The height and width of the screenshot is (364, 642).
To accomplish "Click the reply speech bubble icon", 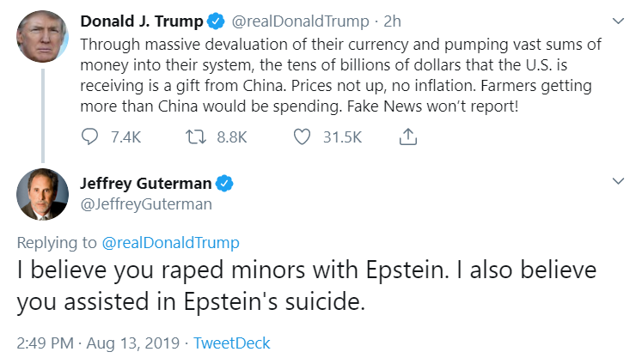I will (89, 137).
